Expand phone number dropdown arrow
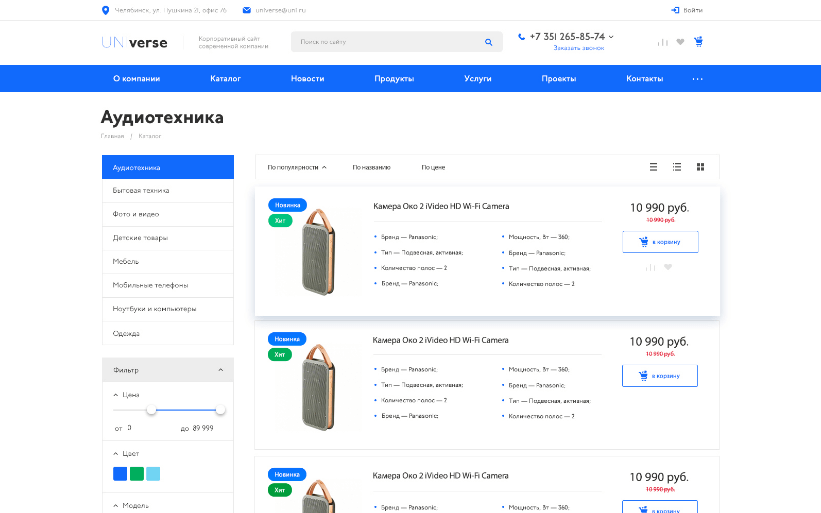The image size is (821, 513). point(611,37)
